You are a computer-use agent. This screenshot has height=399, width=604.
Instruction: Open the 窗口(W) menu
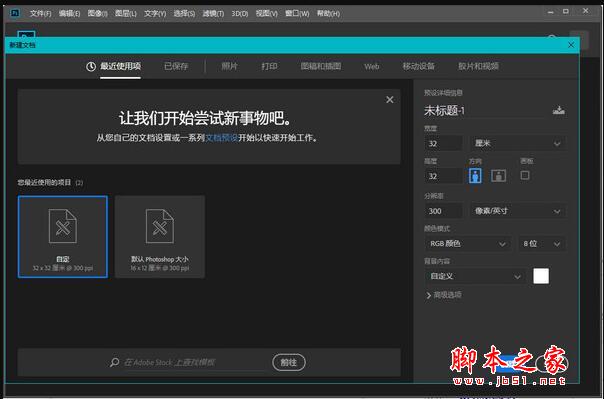(x=297, y=13)
